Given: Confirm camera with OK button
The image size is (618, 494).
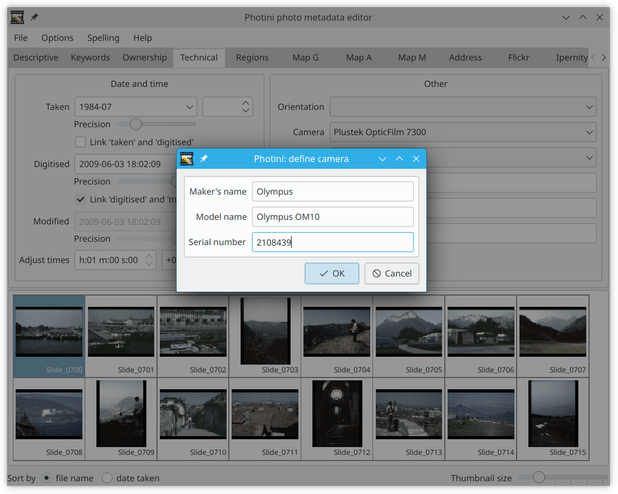Looking at the screenshot, I should (332, 273).
